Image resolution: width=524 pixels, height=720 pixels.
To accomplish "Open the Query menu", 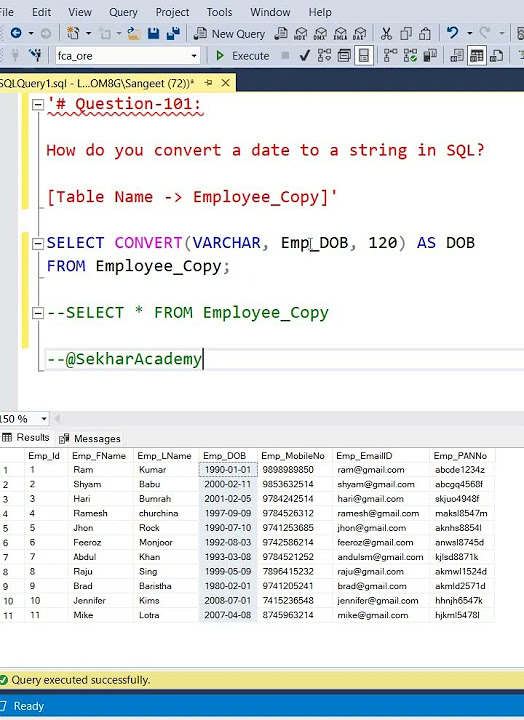I will tap(123, 12).
